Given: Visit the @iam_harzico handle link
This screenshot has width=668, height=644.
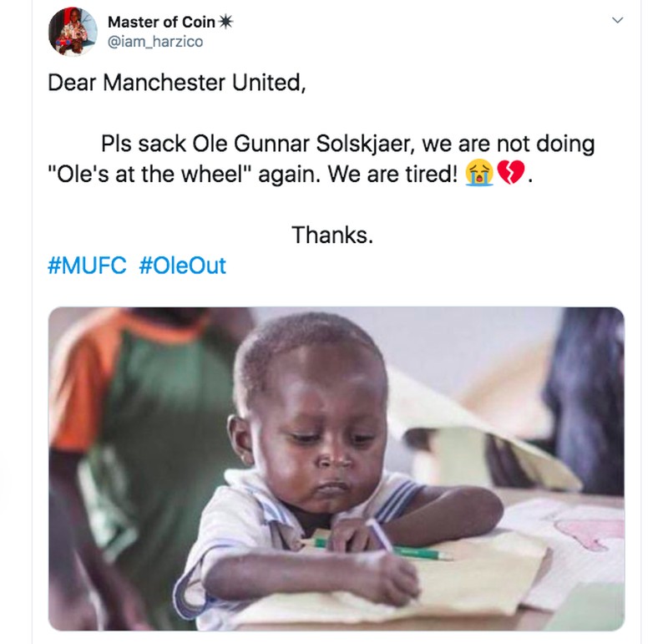Looking at the screenshot, I should [154, 42].
